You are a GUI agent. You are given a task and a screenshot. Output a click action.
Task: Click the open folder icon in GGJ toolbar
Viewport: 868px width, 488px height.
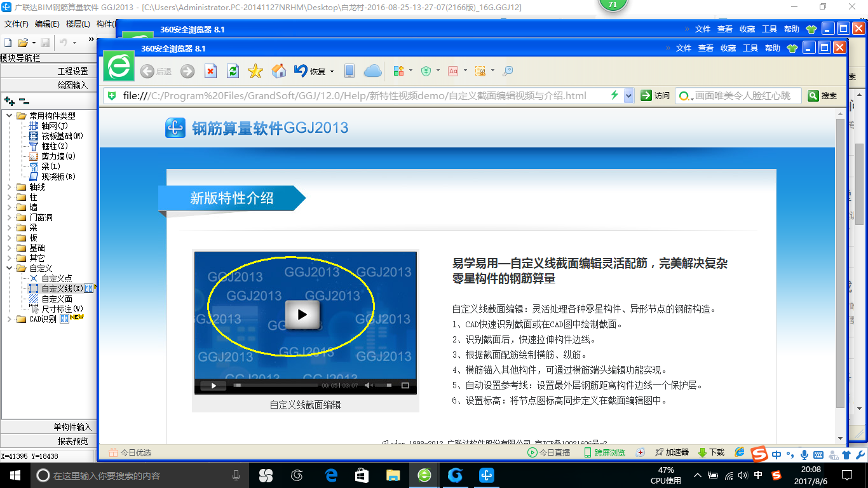(22, 43)
